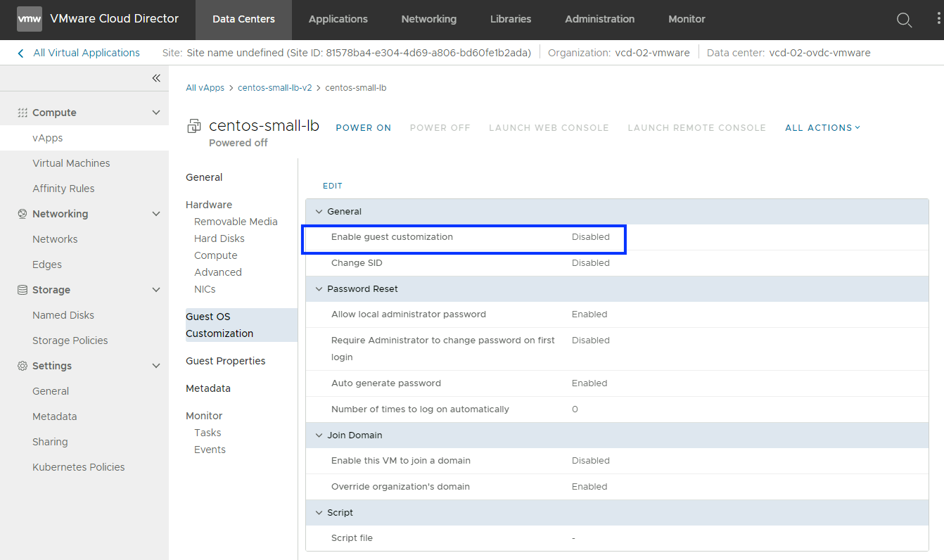Click back arrow beside All Virtual Applications

[x=20, y=53]
